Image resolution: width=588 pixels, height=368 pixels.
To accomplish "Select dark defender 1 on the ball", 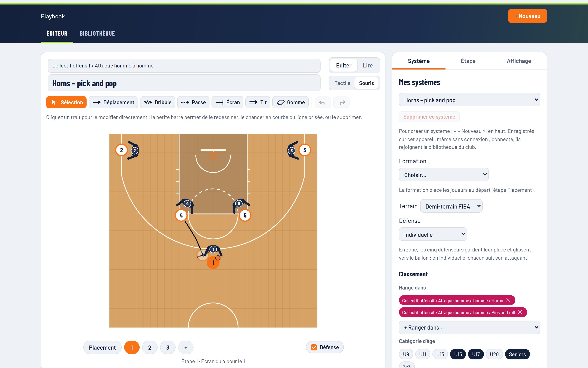I will pyautogui.click(x=213, y=249).
